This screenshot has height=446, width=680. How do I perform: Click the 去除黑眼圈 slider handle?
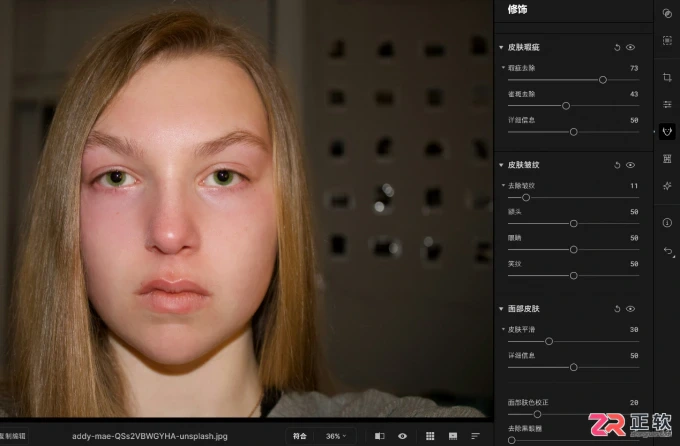(x=511, y=440)
